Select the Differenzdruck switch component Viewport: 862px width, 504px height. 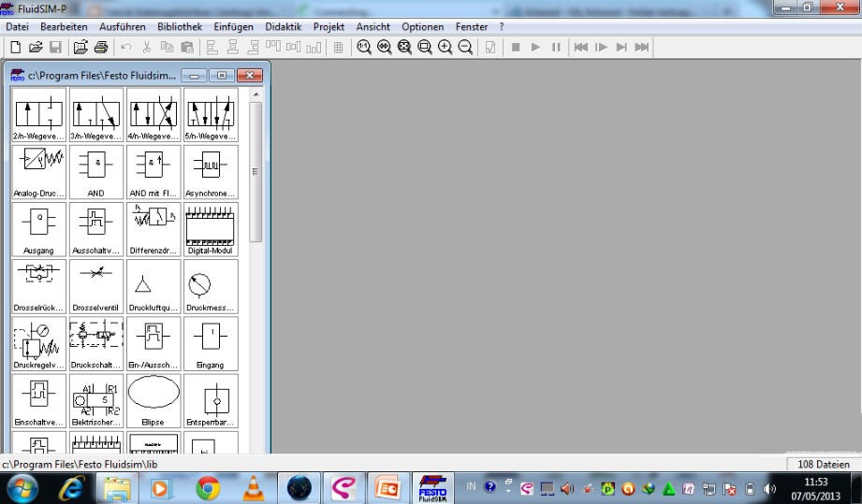pyautogui.click(x=153, y=229)
